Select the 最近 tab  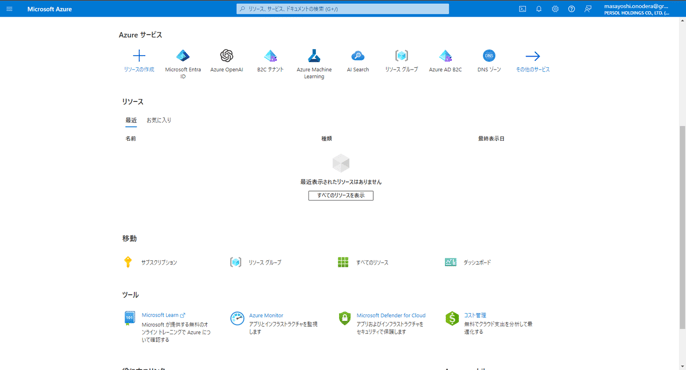(x=131, y=120)
